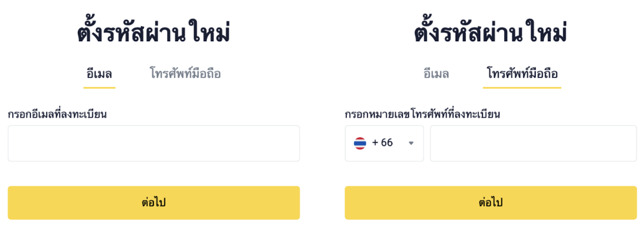644x230 pixels.
Task: Select the active อีเมล tab above the email field
Action: tap(99, 74)
